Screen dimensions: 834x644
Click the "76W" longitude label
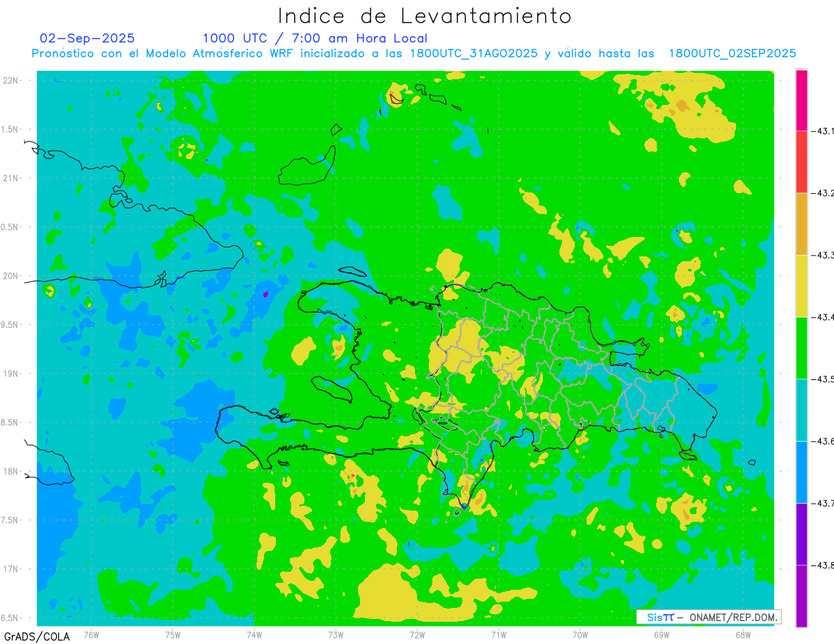click(91, 634)
